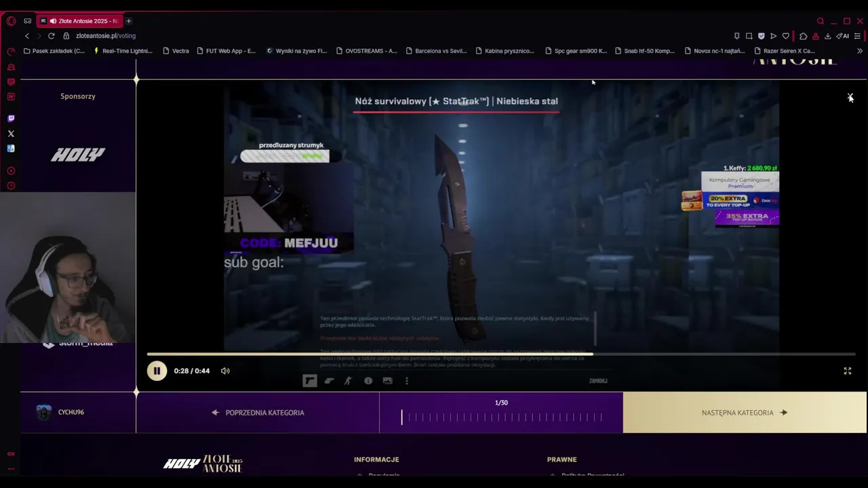Open Novox nc-1 bookmark
This screenshot has height=488, width=868.
(x=715, y=51)
